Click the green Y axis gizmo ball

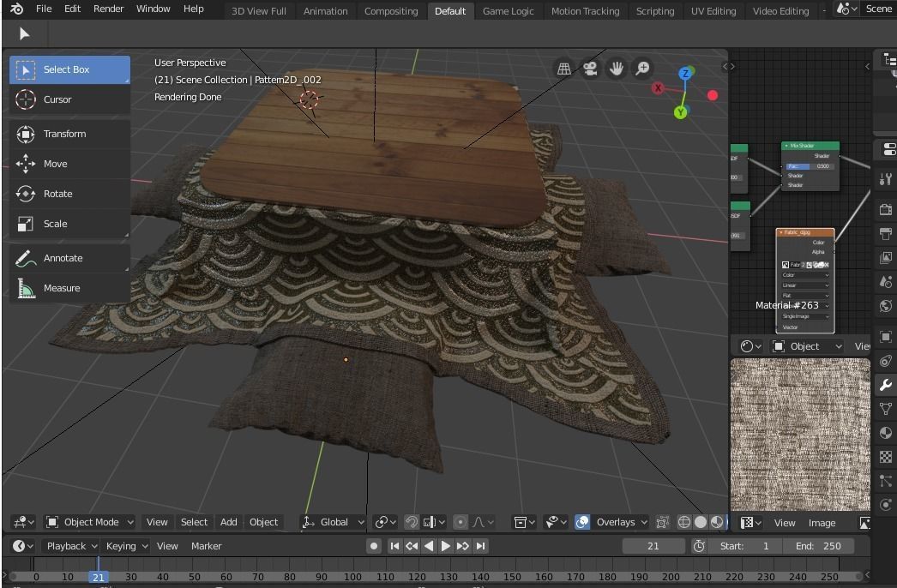[680, 112]
